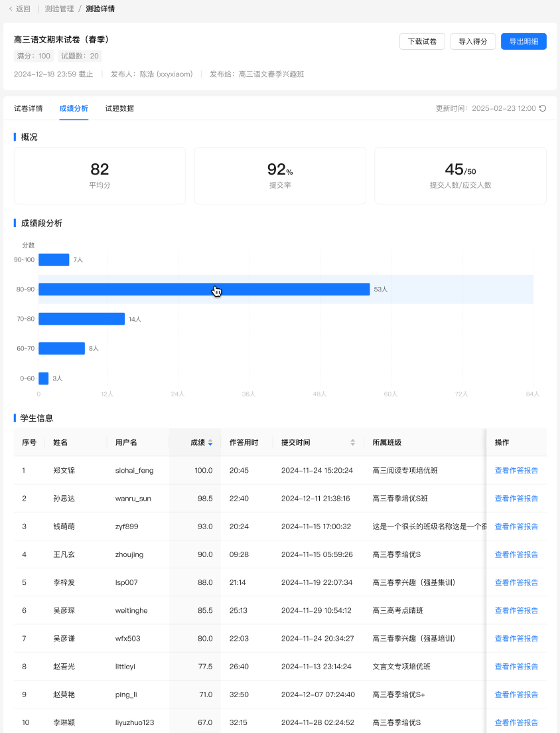Click the 平均分 82 card
The width and height of the screenshot is (560, 733).
(100, 176)
